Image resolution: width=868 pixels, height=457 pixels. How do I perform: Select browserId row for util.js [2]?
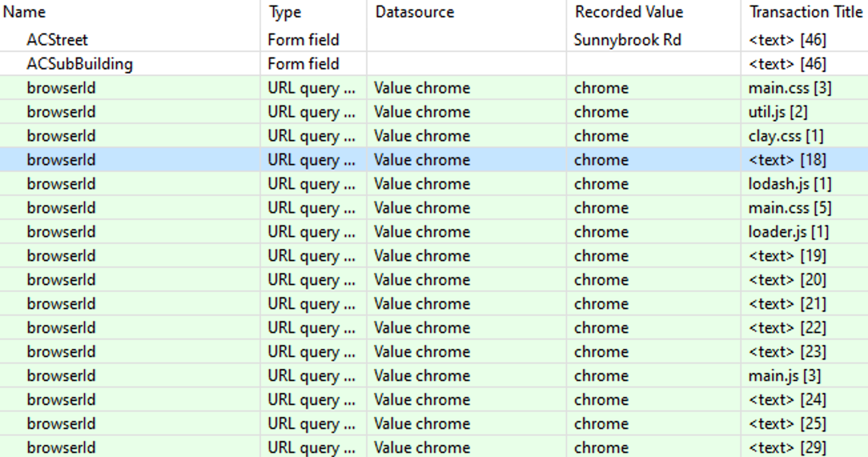tap(434, 112)
